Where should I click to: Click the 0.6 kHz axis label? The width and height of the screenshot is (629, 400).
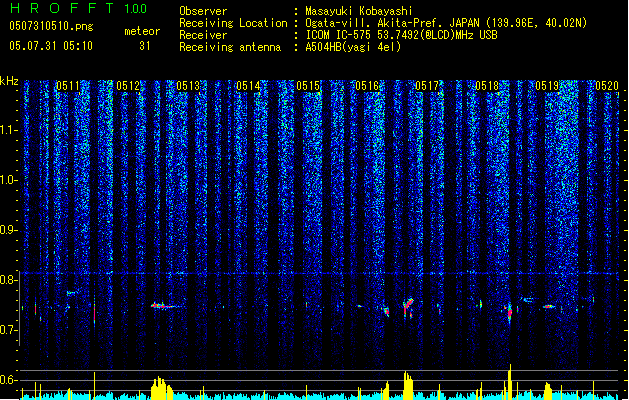(9, 380)
